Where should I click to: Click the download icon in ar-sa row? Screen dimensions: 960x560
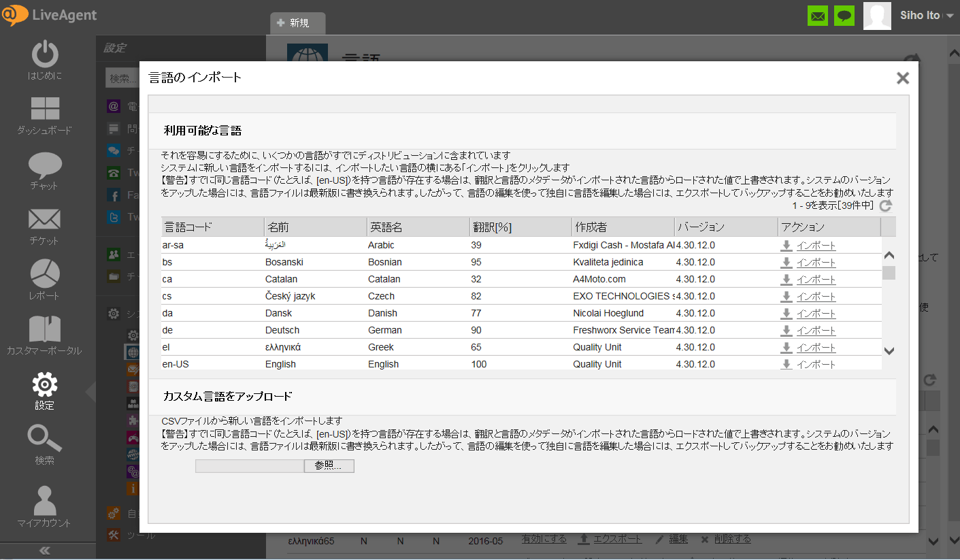[787, 246]
